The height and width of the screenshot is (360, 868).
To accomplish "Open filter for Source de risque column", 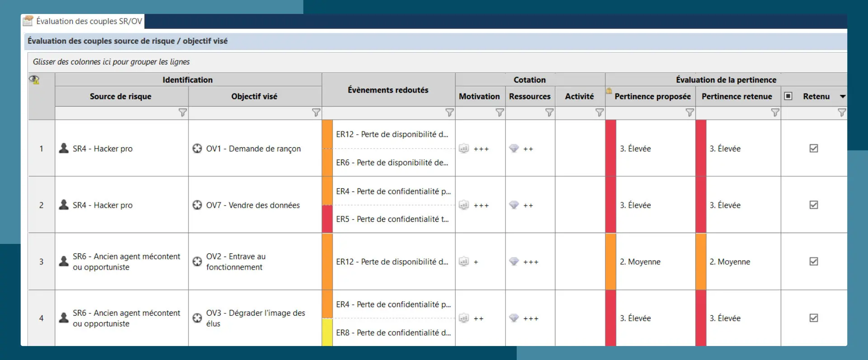I will pyautogui.click(x=183, y=112).
